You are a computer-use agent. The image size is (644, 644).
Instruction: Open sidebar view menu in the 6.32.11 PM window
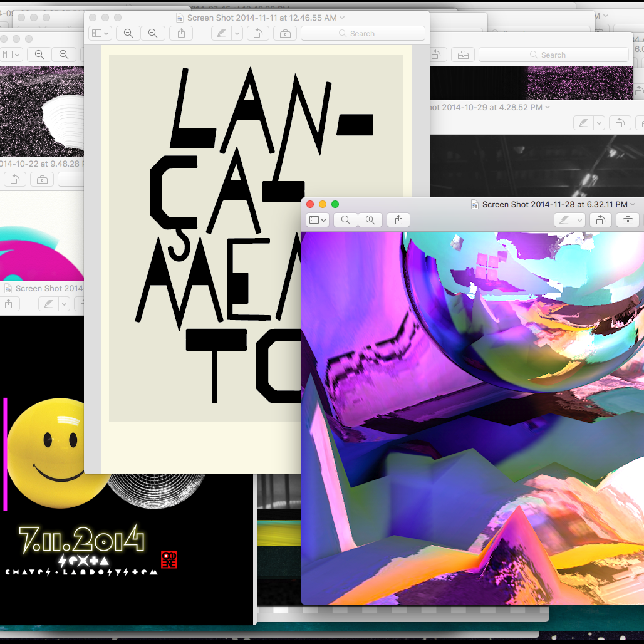318,220
